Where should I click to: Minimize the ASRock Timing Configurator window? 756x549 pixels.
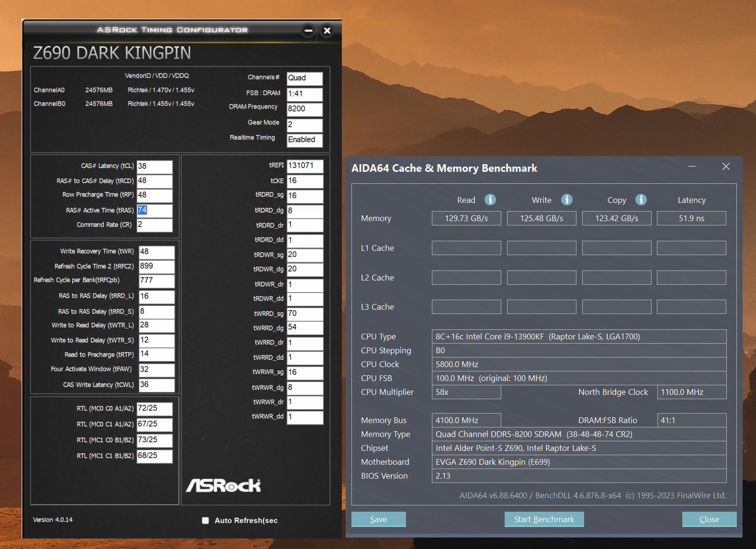(308, 31)
